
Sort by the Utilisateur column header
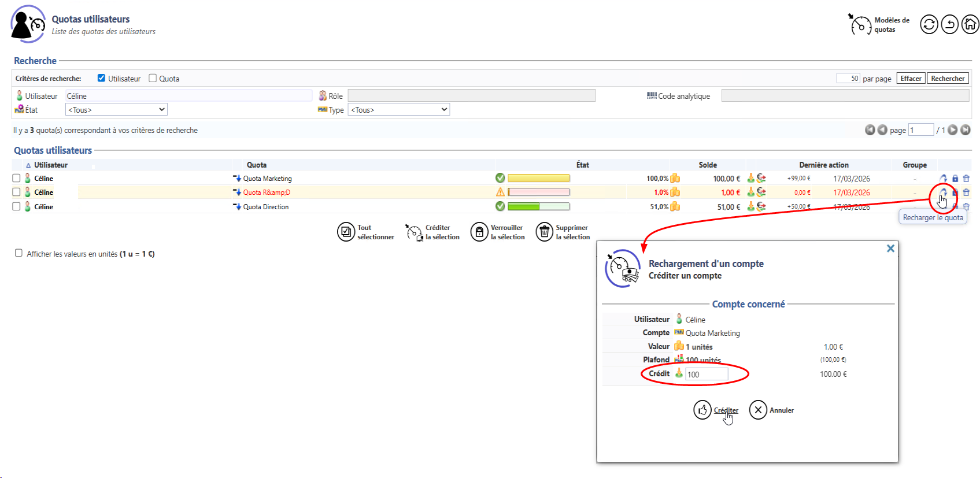coord(50,165)
